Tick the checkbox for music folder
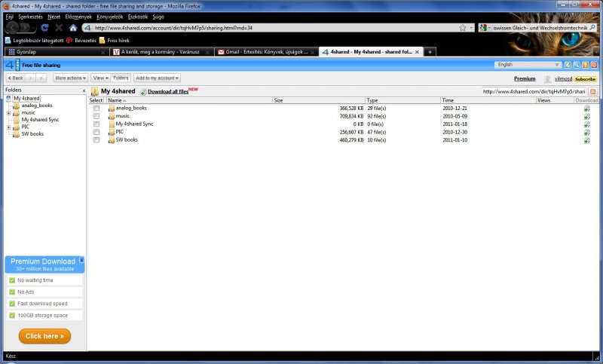603x364 pixels. click(x=96, y=116)
